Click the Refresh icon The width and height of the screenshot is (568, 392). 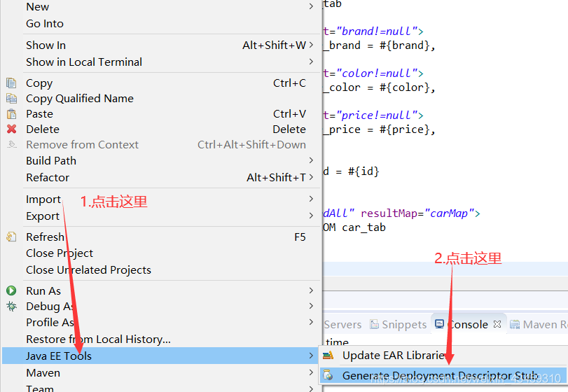[11, 237]
